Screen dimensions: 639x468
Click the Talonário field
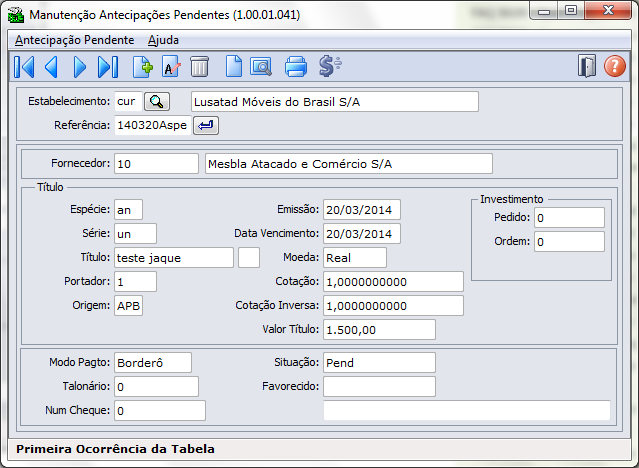click(x=156, y=387)
